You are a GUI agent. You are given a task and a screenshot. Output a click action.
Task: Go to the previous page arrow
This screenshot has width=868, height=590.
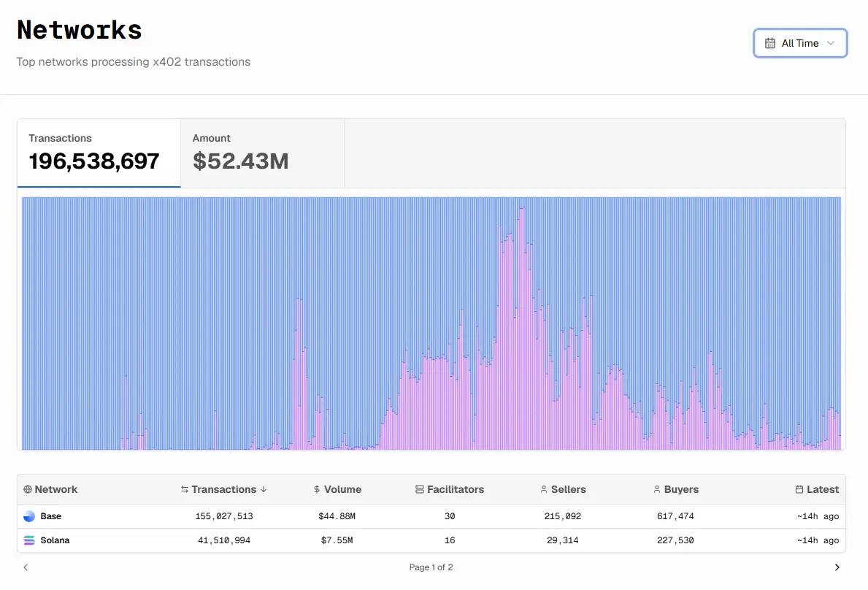pos(26,567)
